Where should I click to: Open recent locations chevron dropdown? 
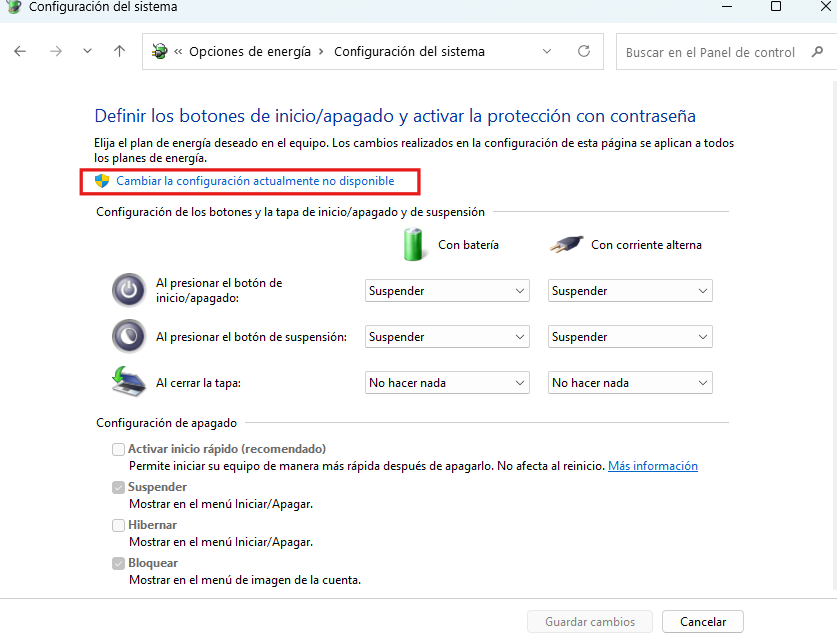pos(87,52)
